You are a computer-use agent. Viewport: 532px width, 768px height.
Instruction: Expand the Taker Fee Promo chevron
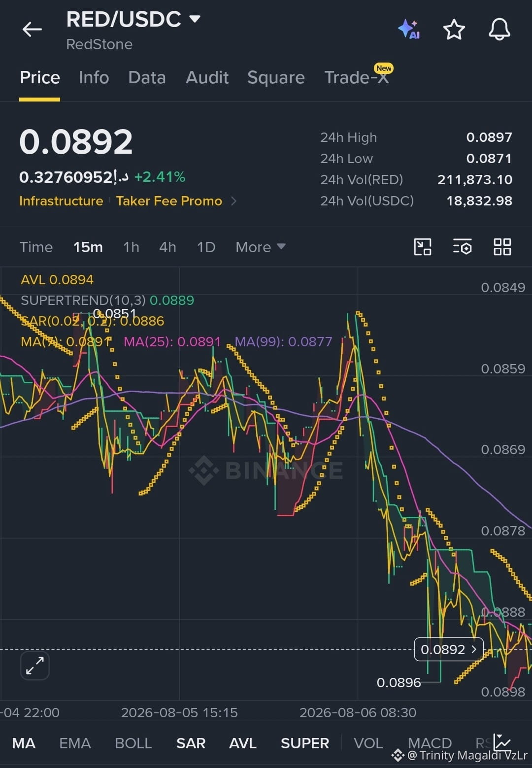coord(234,201)
